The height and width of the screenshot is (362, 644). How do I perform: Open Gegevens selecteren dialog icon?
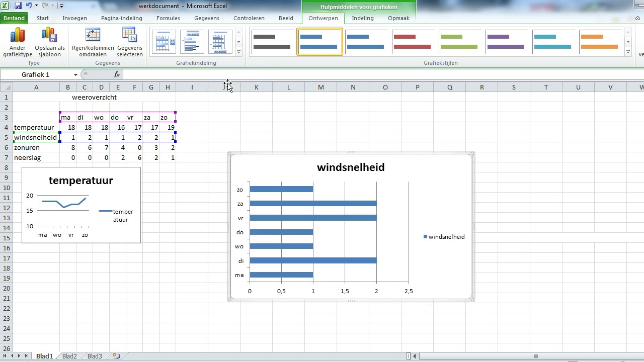pos(130,42)
